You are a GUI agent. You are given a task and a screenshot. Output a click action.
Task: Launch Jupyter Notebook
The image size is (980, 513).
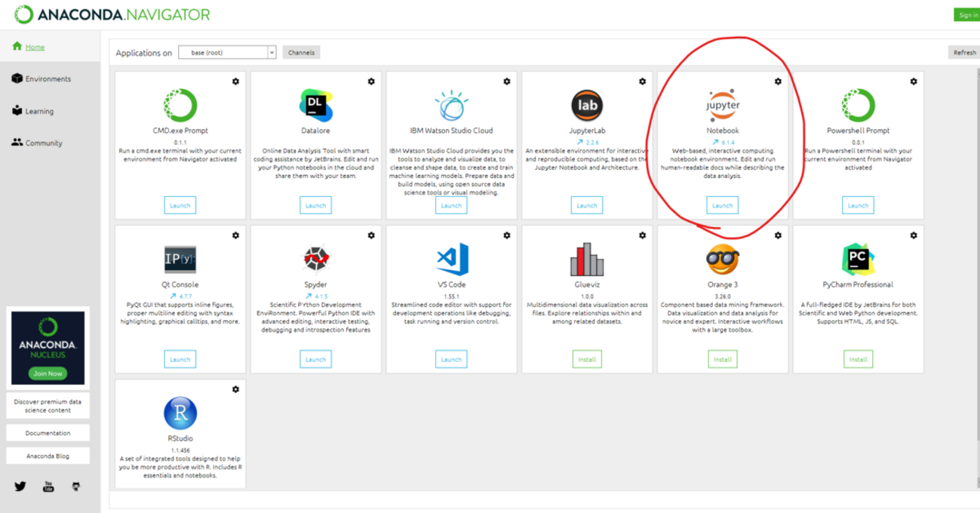click(x=722, y=205)
